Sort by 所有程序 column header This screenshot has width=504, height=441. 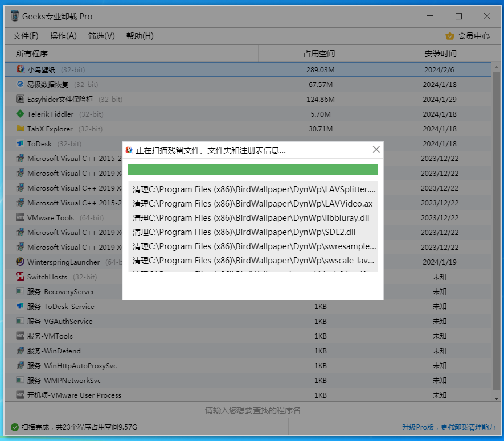click(131, 53)
